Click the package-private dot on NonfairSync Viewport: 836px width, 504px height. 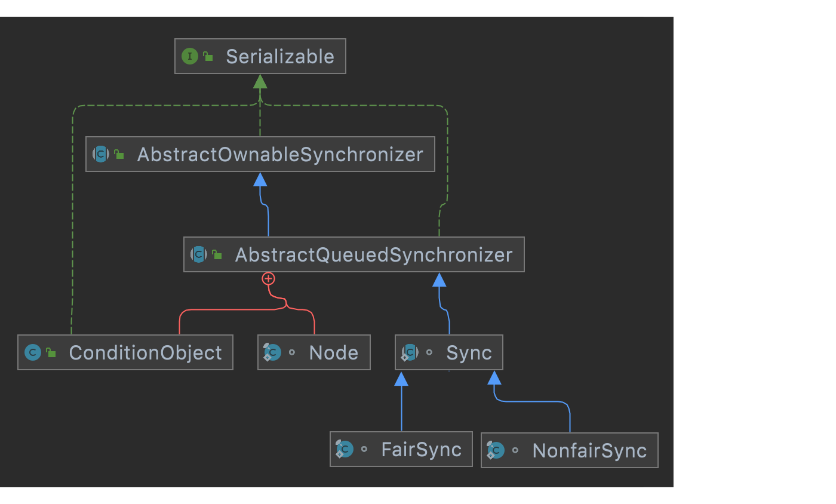pos(515,451)
